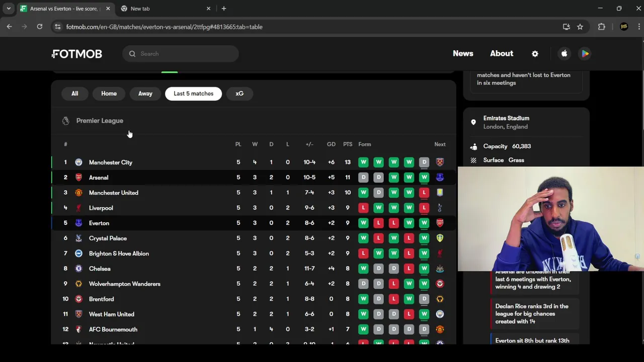Bookmark this page with star icon
The image size is (644, 362).
coord(580,27)
